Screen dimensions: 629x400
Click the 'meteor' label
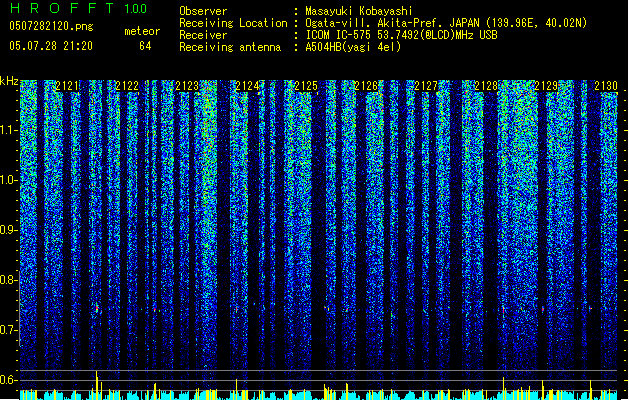[142, 31]
